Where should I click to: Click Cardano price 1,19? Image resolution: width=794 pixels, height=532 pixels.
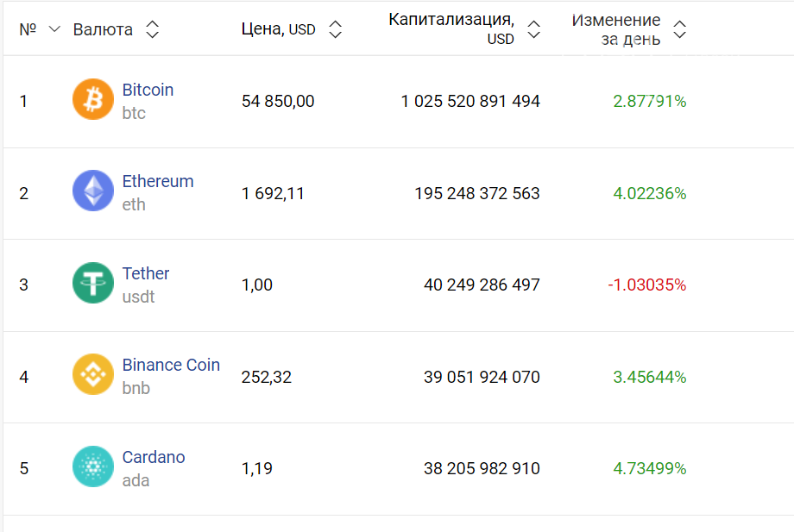click(x=256, y=468)
